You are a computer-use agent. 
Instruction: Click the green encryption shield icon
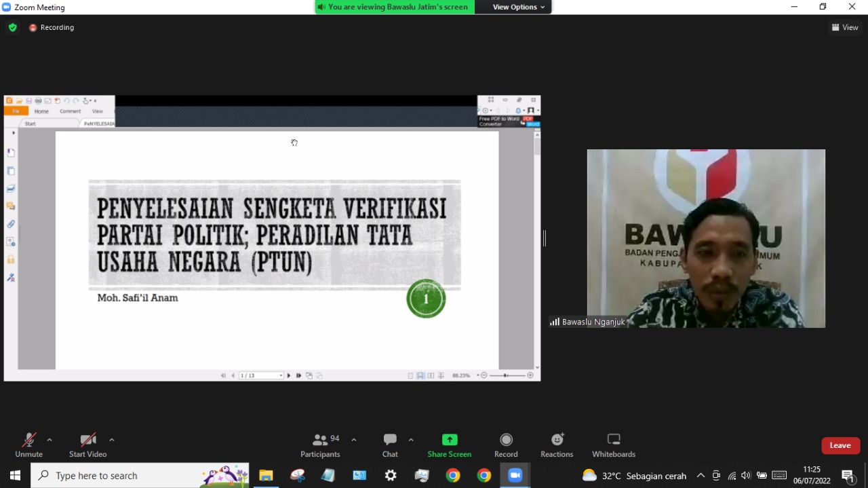click(x=12, y=28)
